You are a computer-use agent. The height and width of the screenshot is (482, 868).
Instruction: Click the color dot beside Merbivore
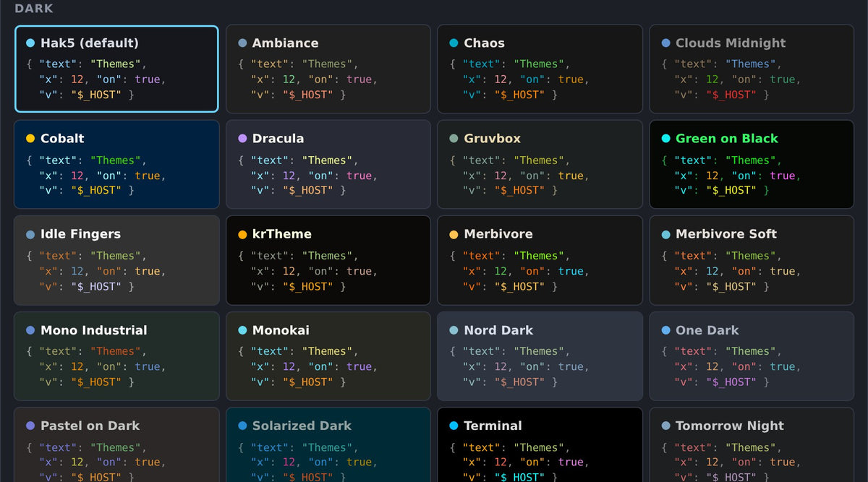tap(454, 235)
